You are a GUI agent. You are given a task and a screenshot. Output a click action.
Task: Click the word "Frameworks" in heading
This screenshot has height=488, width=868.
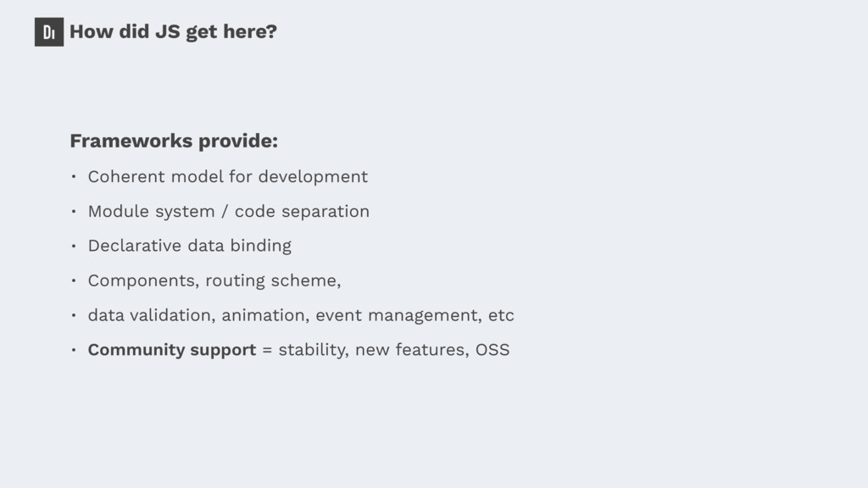[x=131, y=141]
